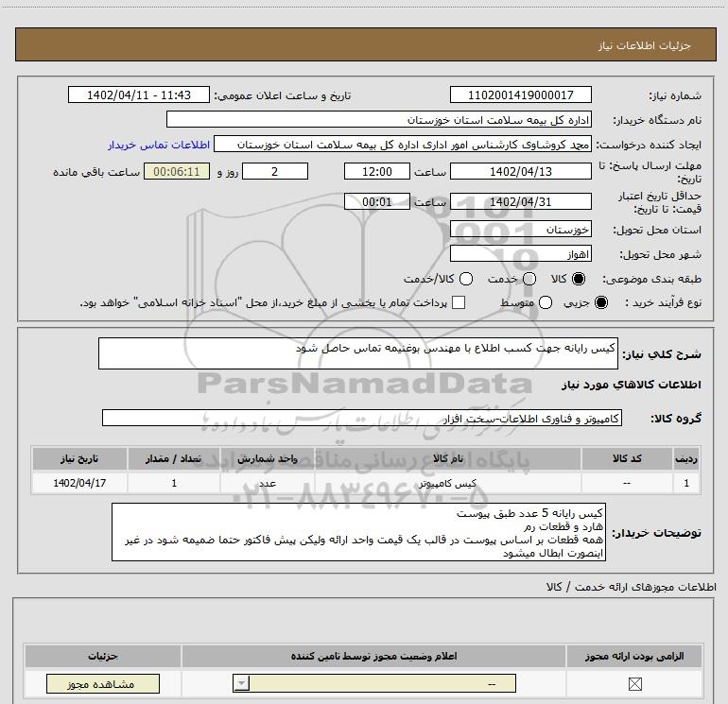Image resolution: width=728 pixels, height=704 pixels.
Task: Click the remaining time 00:06:11 field
Action: [x=177, y=172]
